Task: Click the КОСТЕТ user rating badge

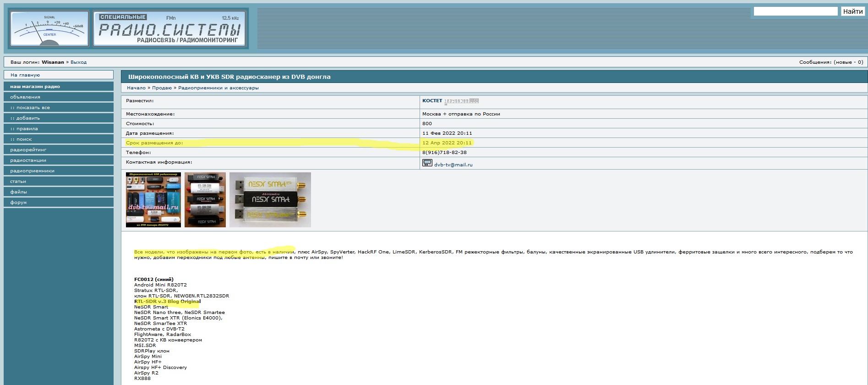Action: click(x=461, y=102)
